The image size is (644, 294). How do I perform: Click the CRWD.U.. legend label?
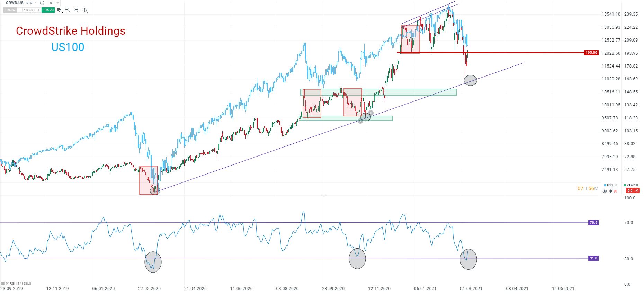(633, 185)
